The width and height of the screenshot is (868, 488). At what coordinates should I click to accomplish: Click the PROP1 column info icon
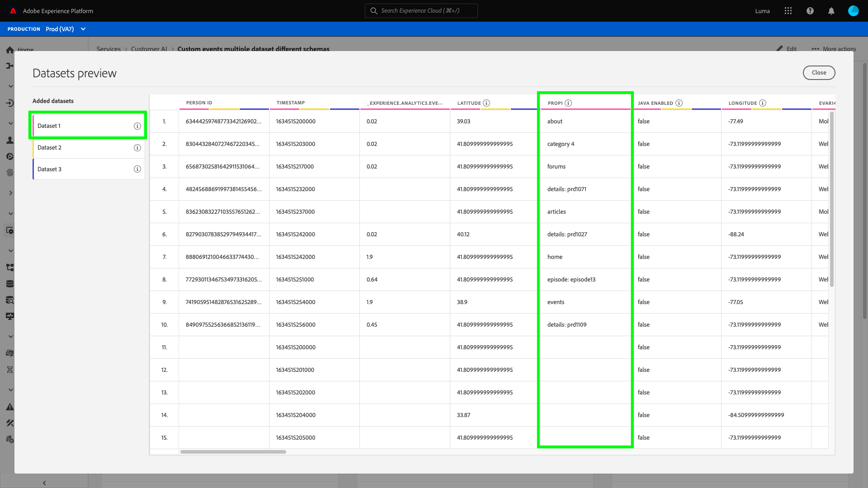point(568,103)
